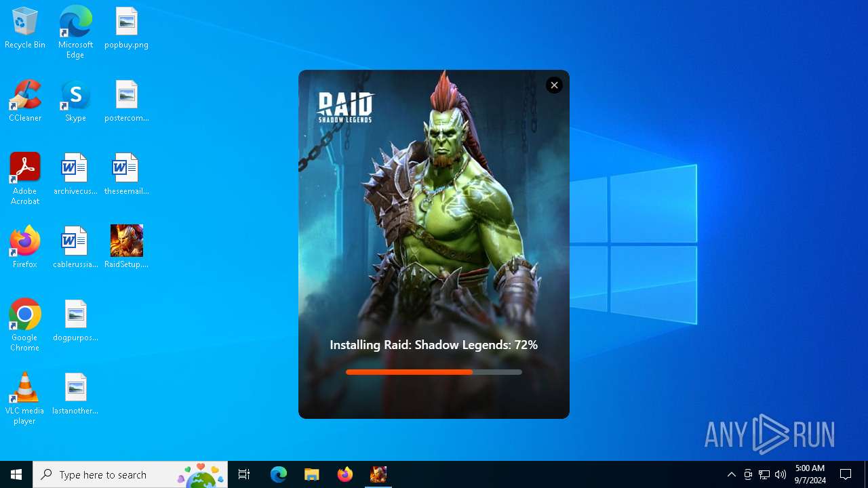Select RaidSetup executable on desktop
The width and height of the screenshot is (868, 488).
pyautogui.click(x=126, y=247)
